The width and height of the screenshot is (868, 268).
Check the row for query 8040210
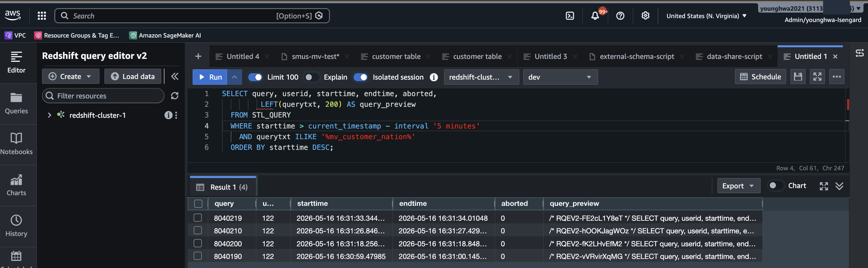tap(198, 230)
